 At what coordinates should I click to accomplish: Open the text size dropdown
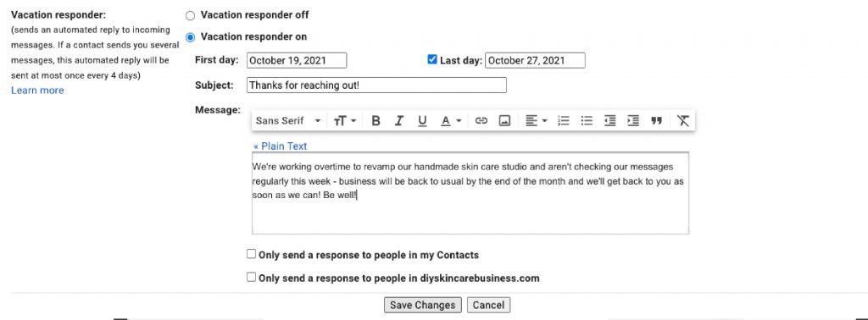tap(345, 120)
